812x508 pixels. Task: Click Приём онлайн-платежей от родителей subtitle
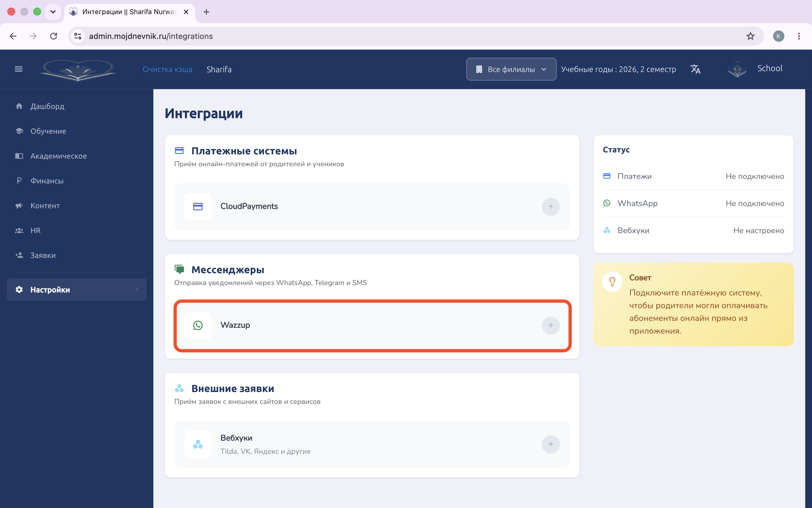pos(259,164)
